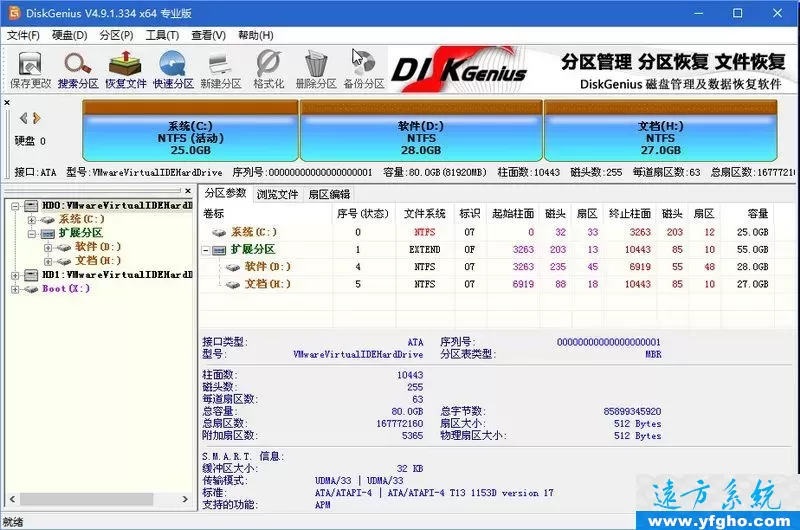Screen dimensions: 800x530
Task: Open the 帮助(H) menu
Action: [256, 35]
